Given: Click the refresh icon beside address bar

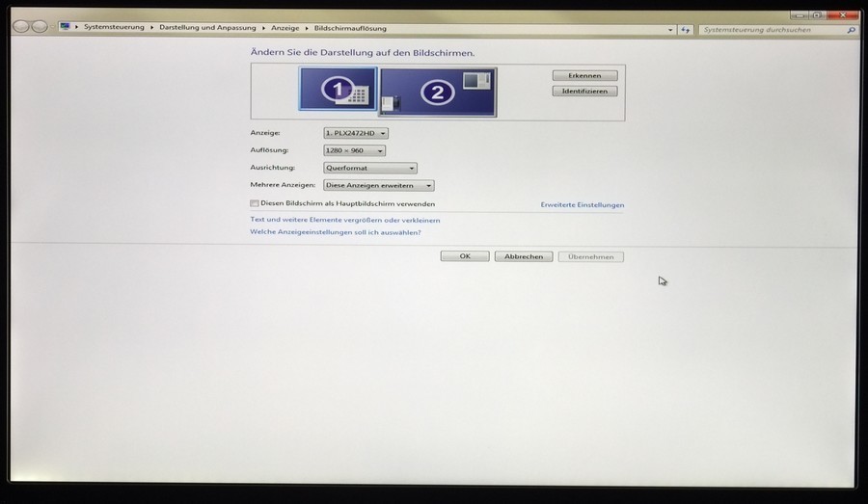Looking at the screenshot, I should (x=686, y=30).
